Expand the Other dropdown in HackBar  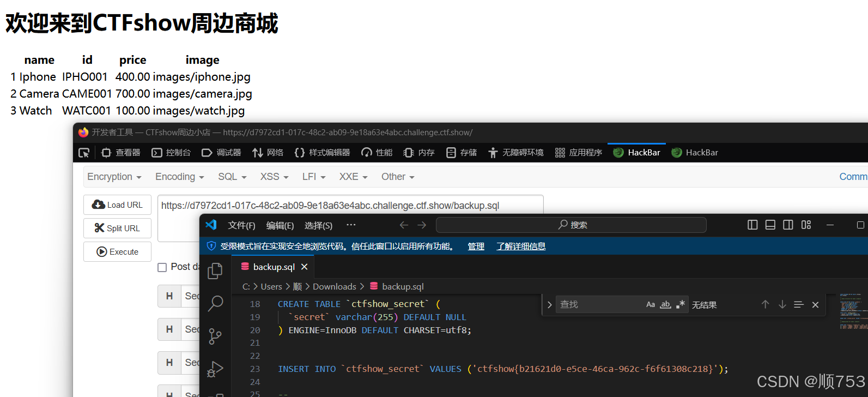click(398, 177)
